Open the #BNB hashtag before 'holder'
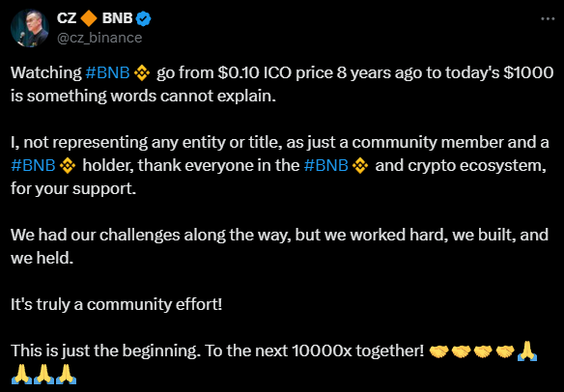The height and width of the screenshot is (392, 564). (33, 166)
